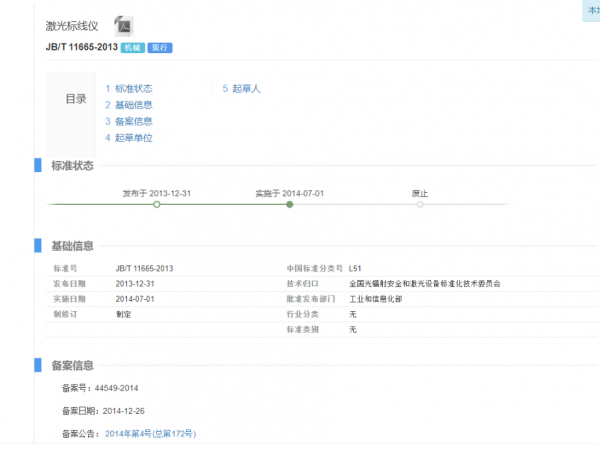Jump to 基础信息 in table of contents
The image size is (600, 450).
click(x=134, y=105)
